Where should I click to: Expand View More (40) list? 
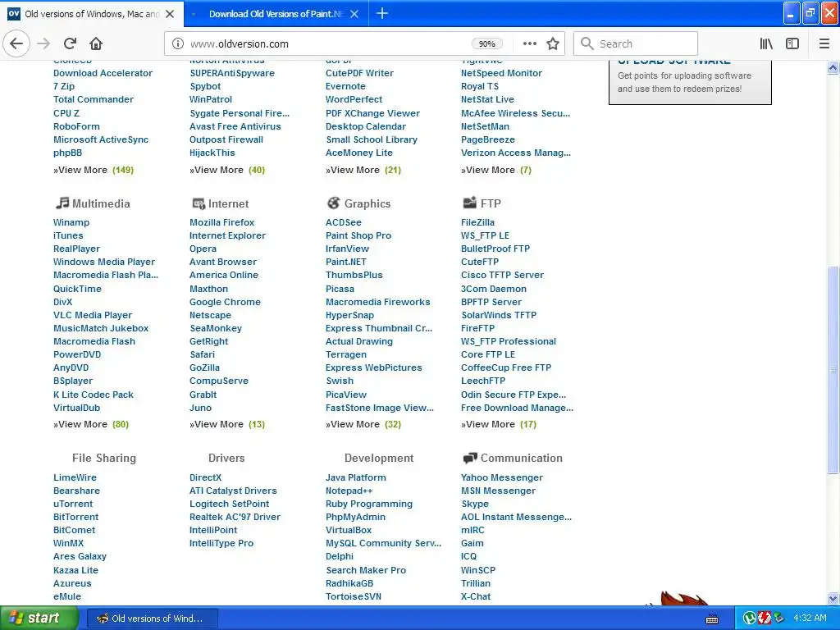227,170
